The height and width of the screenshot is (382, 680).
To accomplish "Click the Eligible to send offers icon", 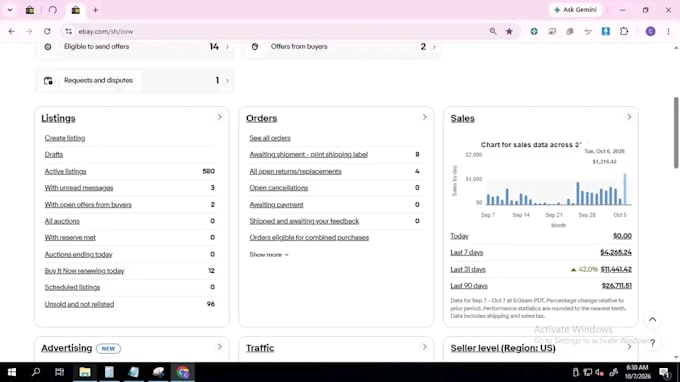I will (48, 46).
